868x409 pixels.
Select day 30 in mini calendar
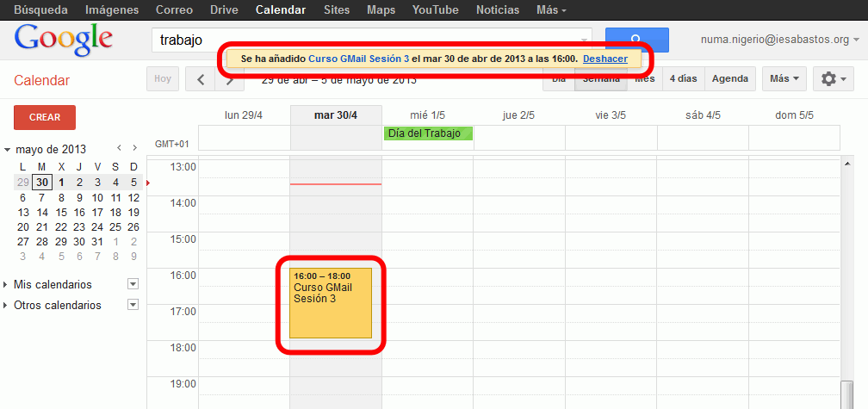tap(42, 182)
